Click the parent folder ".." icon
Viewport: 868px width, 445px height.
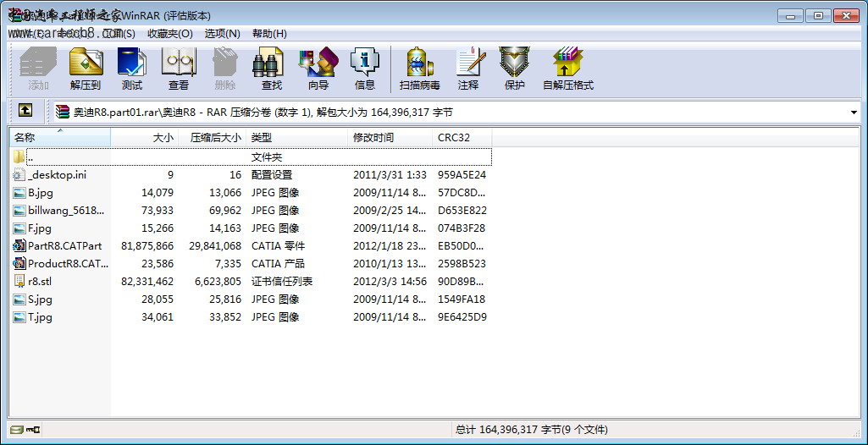19,157
